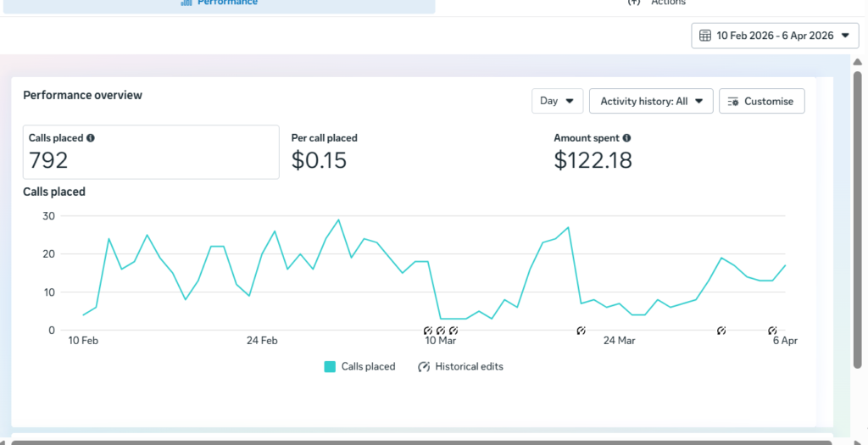Click historical edit marker before 24 Mar
This screenshot has width=868, height=445.
[x=581, y=331]
